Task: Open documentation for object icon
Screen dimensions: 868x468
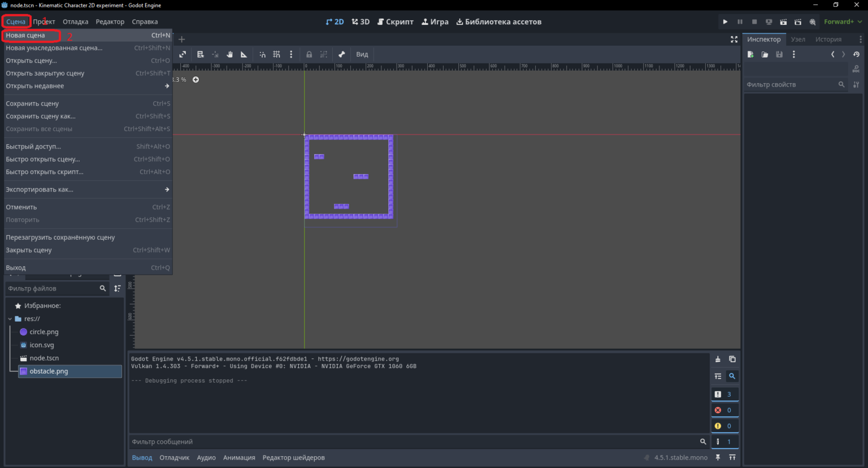Action: (856, 69)
